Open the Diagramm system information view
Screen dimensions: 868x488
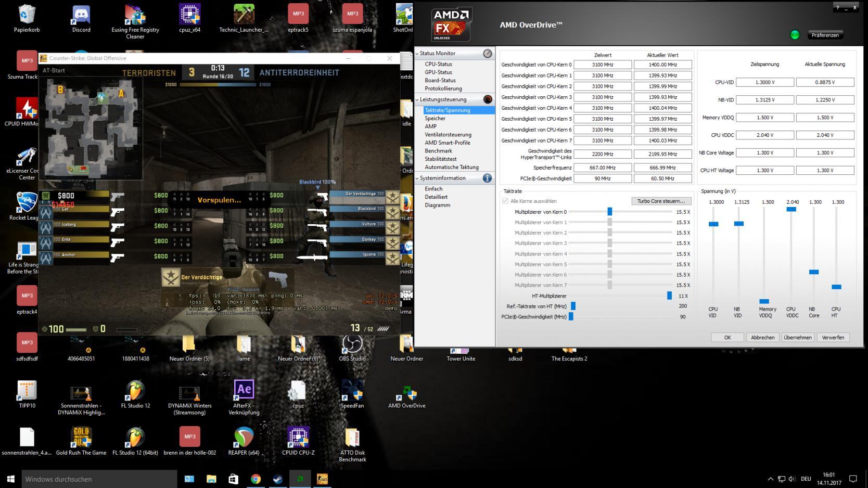[438, 205]
